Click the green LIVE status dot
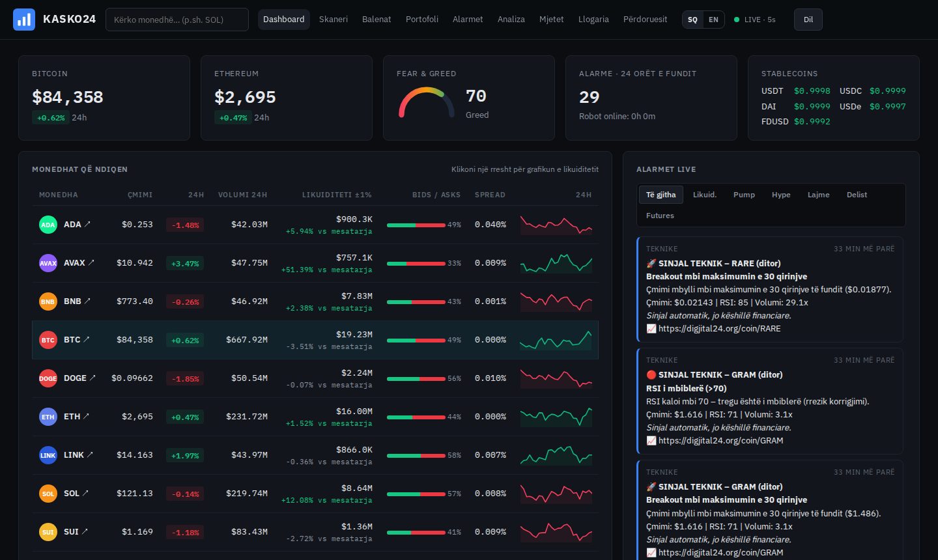This screenshot has height=560, width=938. pos(737,20)
